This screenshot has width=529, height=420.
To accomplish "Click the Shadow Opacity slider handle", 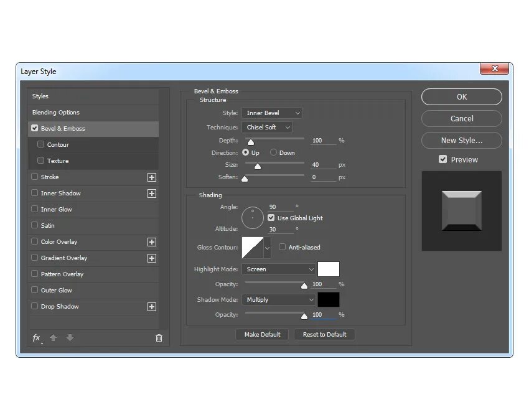I will click(304, 316).
